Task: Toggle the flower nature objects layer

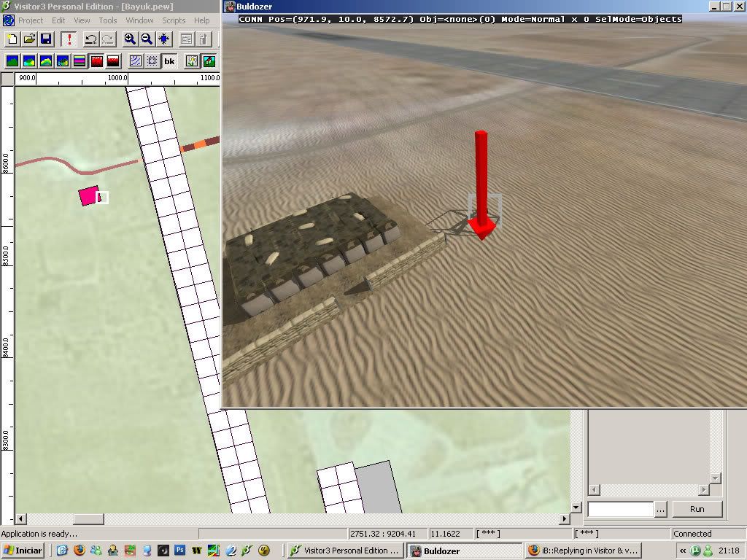Action: coord(192,61)
